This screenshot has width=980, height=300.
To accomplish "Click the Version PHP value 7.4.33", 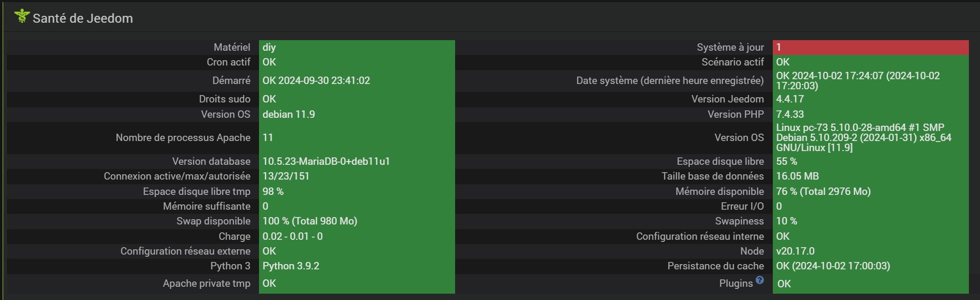I will point(790,115).
